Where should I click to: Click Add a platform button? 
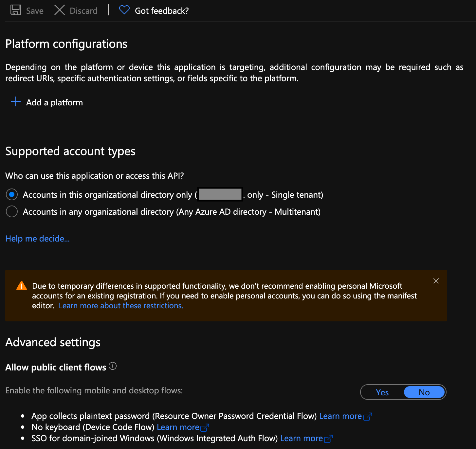coord(46,102)
